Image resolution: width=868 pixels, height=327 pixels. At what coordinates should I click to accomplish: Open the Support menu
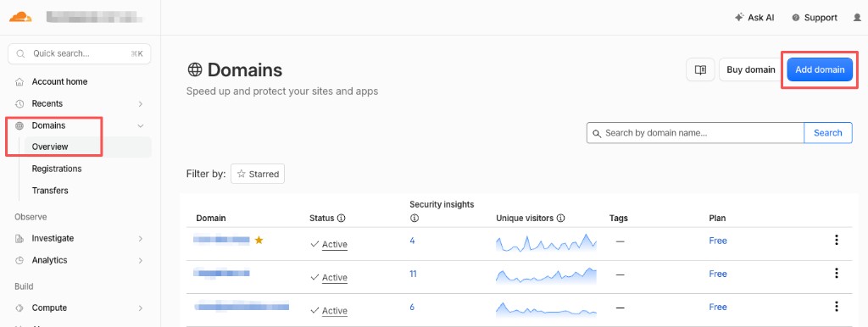815,18
